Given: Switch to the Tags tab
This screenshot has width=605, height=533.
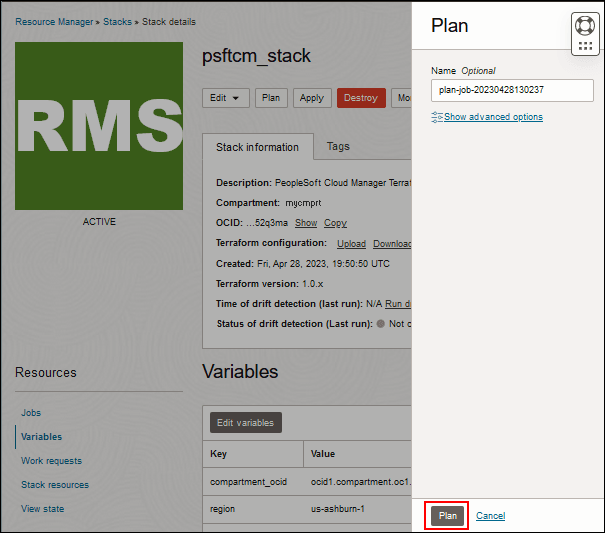Looking at the screenshot, I should (338, 146).
